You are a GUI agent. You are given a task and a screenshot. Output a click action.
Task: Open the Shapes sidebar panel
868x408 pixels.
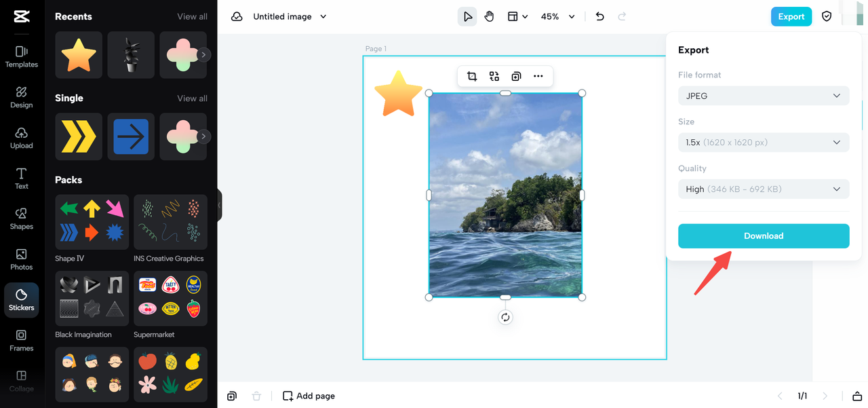pos(22,219)
